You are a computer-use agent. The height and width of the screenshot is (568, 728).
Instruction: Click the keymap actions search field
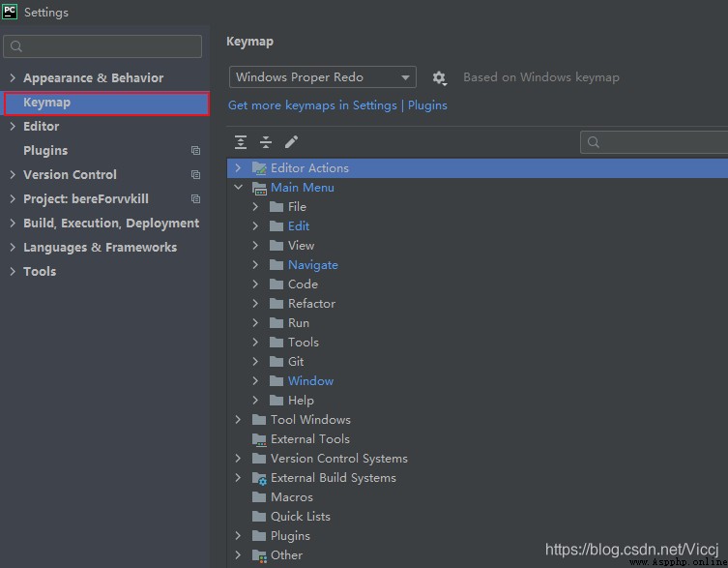655,142
